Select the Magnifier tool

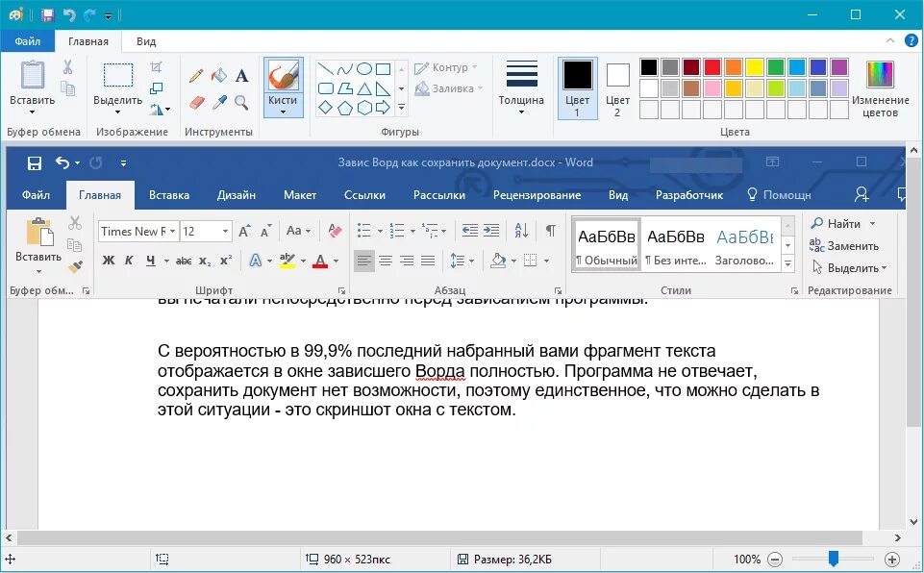(241, 103)
